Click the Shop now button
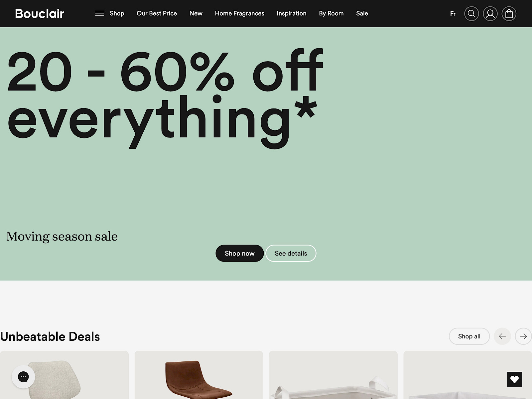 tap(239, 253)
